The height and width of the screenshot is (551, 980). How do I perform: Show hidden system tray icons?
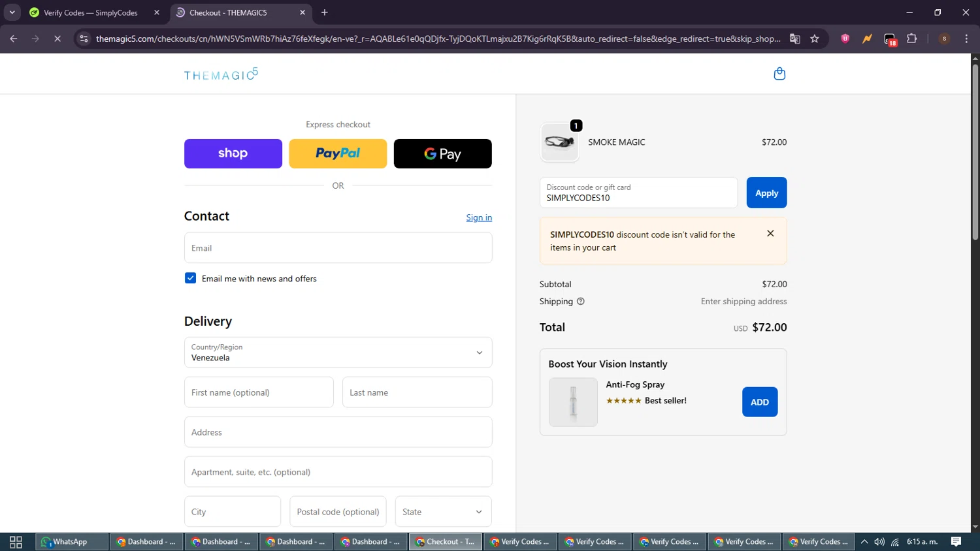tap(864, 542)
